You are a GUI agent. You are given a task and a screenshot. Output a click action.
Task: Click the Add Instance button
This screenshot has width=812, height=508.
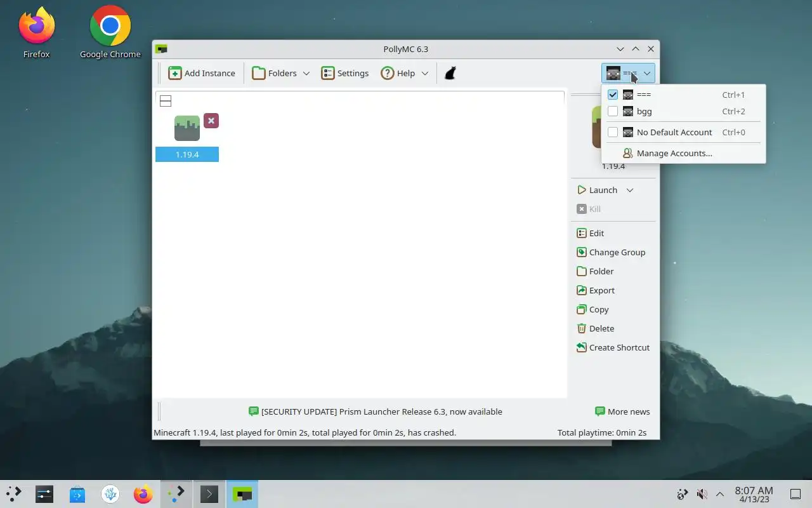pyautogui.click(x=202, y=73)
